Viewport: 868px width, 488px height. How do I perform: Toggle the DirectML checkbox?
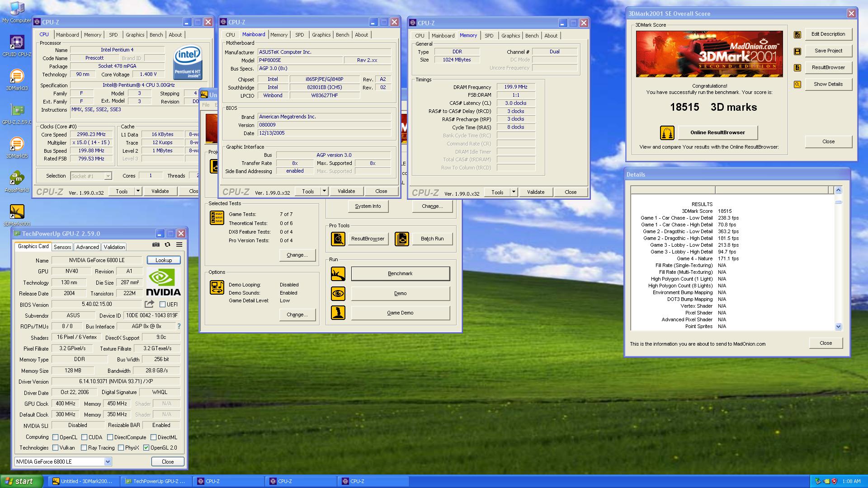tap(153, 437)
